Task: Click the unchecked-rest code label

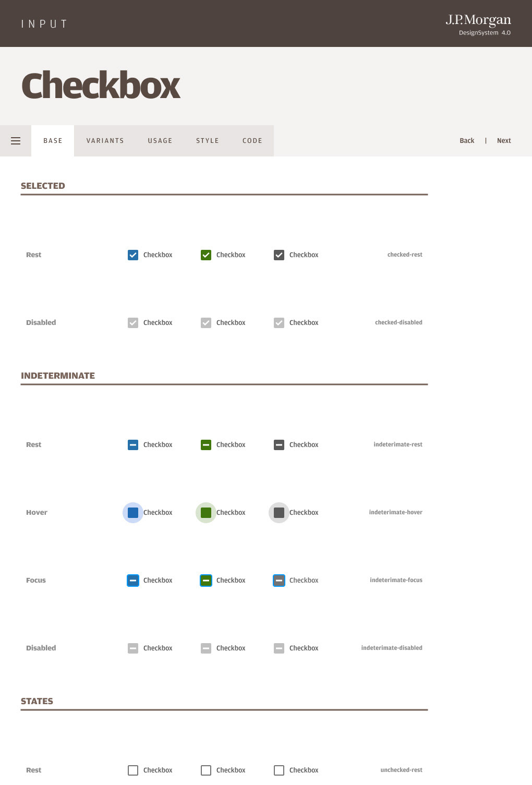Action: (x=401, y=770)
